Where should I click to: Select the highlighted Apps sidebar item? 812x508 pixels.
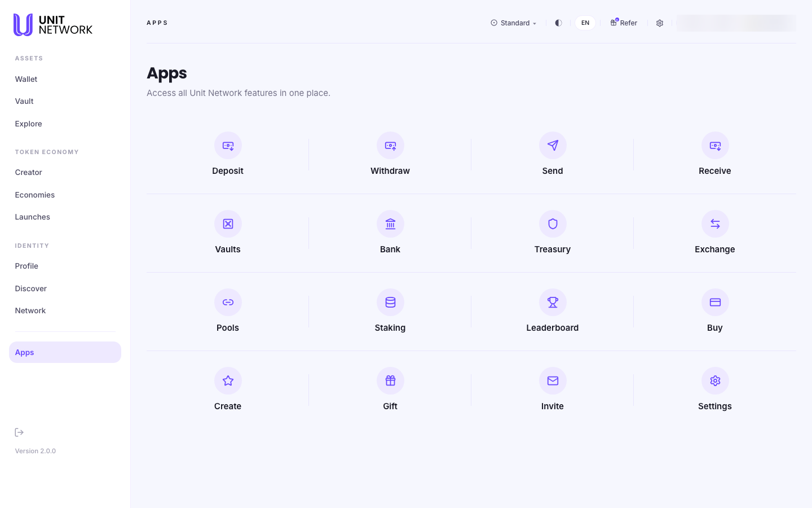pyautogui.click(x=65, y=352)
